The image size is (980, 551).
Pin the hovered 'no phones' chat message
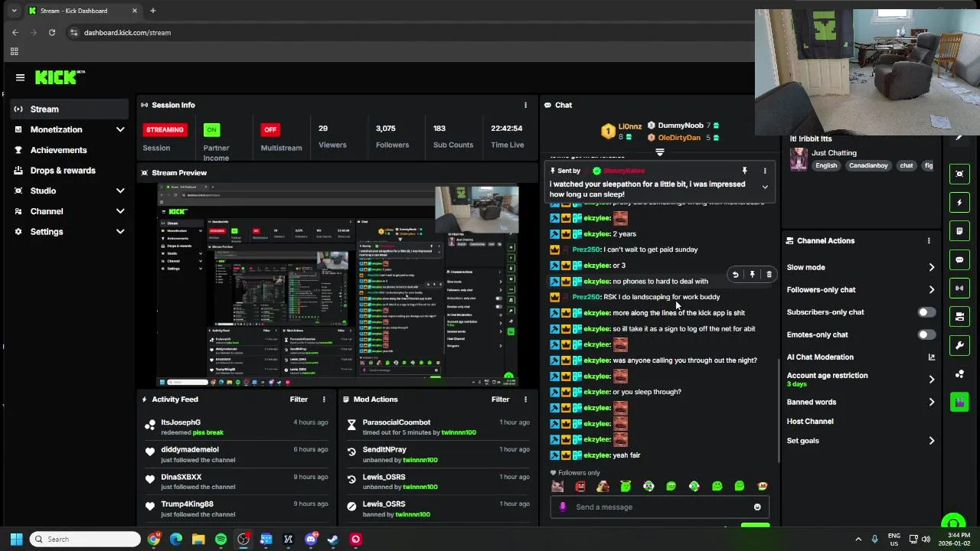point(752,275)
